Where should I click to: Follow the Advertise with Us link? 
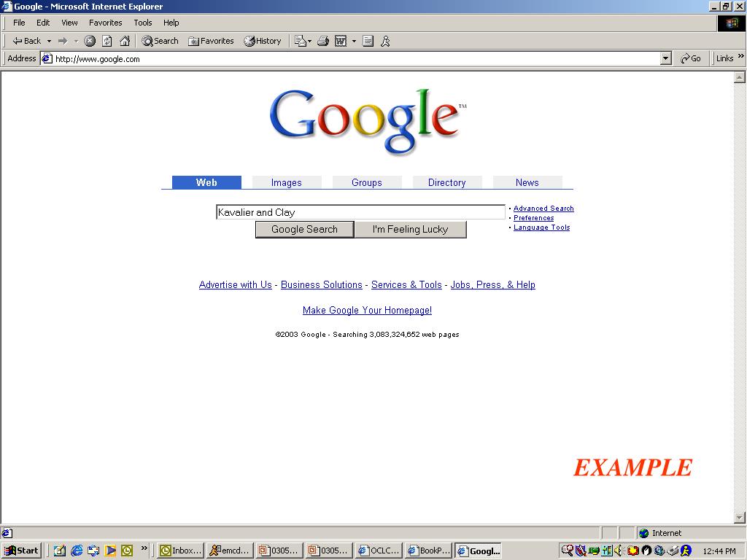236,285
